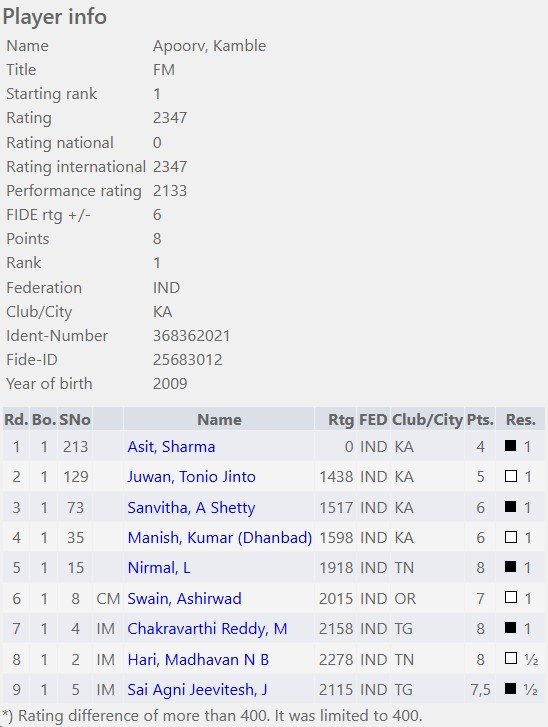Click the Res. column header
Image resolution: width=548 pixels, height=727 pixels.
(520, 420)
